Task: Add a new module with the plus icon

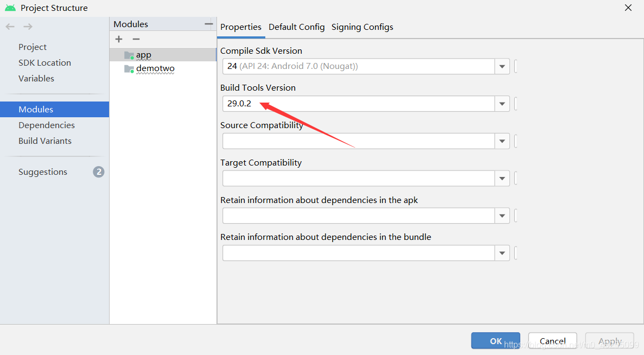Action: (x=118, y=39)
